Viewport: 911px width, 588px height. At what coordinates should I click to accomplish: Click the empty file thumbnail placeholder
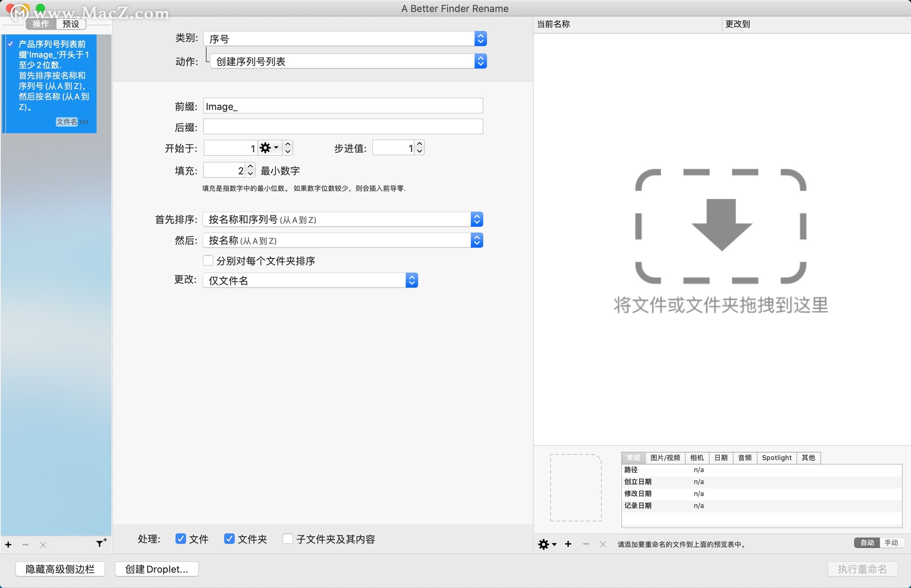pos(576,487)
